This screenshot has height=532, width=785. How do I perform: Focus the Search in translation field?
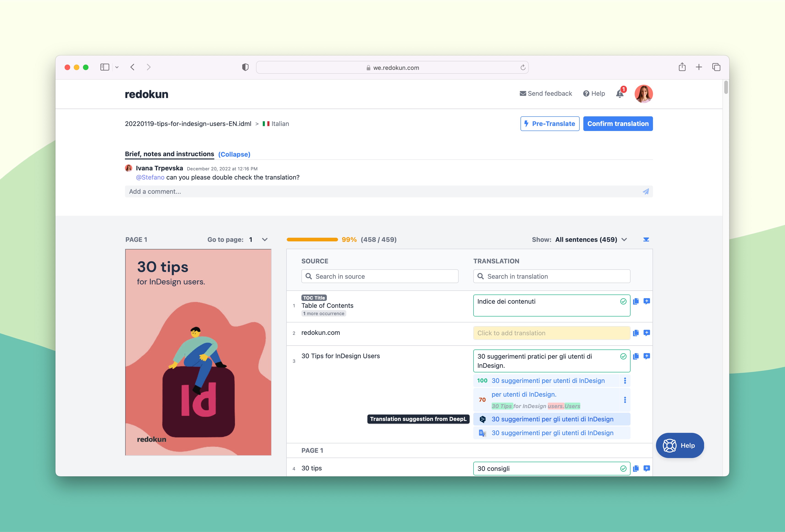point(552,276)
